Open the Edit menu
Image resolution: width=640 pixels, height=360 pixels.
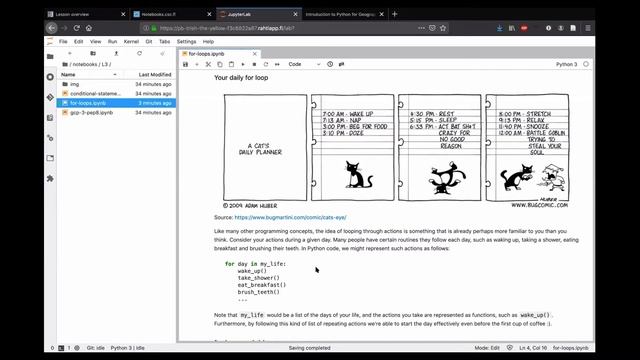[x=78, y=41]
